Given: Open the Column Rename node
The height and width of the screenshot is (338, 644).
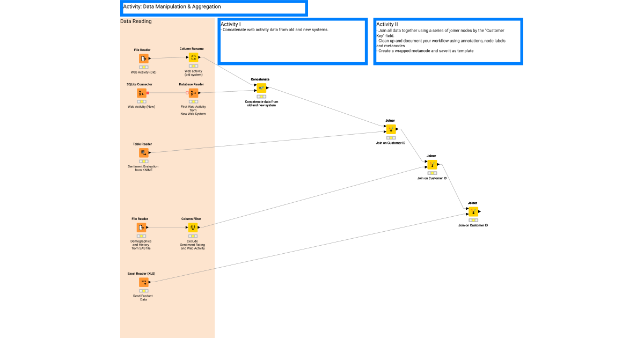Looking at the screenshot, I should tap(193, 57).
